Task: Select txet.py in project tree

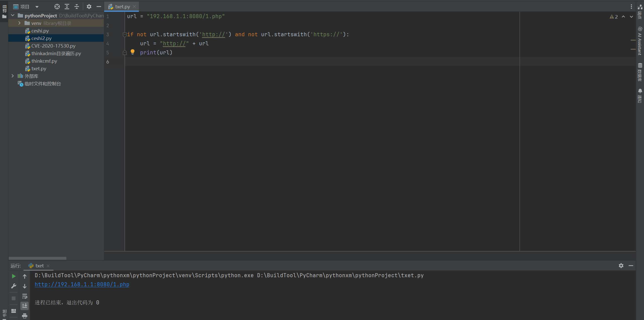Action: [39, 68]
